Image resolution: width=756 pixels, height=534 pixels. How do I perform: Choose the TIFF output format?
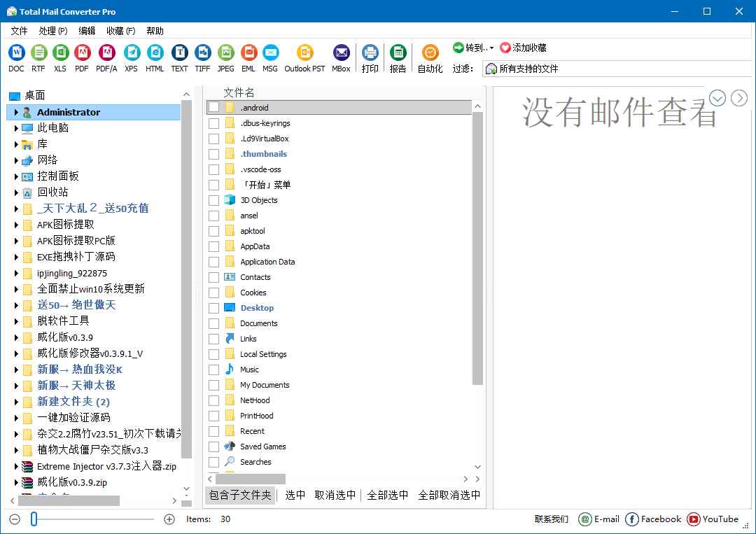[202, 52]
